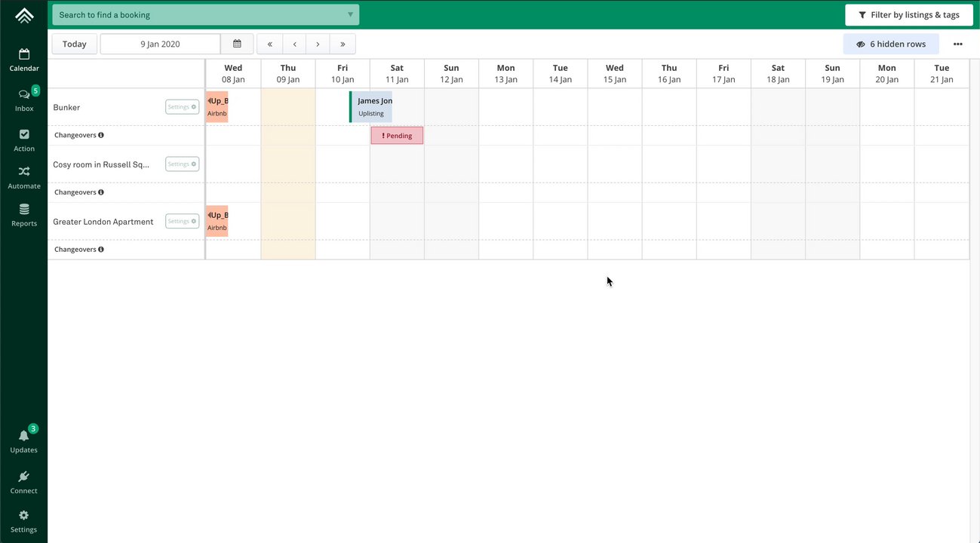The width and height of the screenshot is (980, 543).
Task: Open Bunker's Airbnb booking on 08 Jan
Action: [x=217, y=107]
